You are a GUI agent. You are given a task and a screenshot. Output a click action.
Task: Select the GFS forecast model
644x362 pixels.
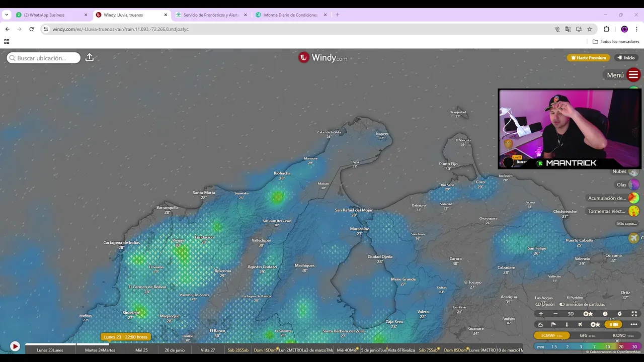pyautogui.click(x=587, y=335)
